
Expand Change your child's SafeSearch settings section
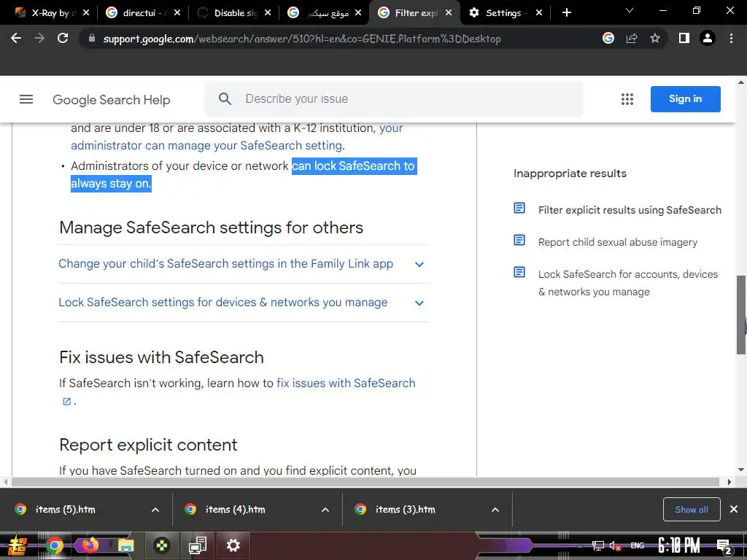coord(243,264)
